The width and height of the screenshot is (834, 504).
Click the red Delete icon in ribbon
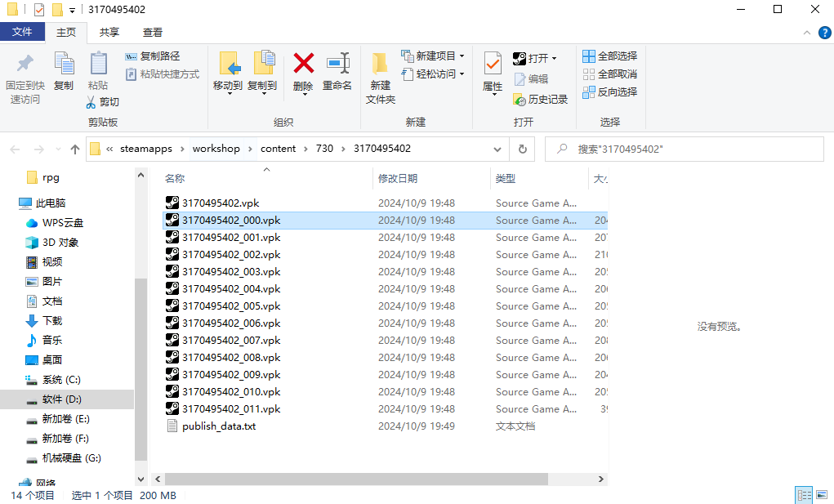(303, 65)
